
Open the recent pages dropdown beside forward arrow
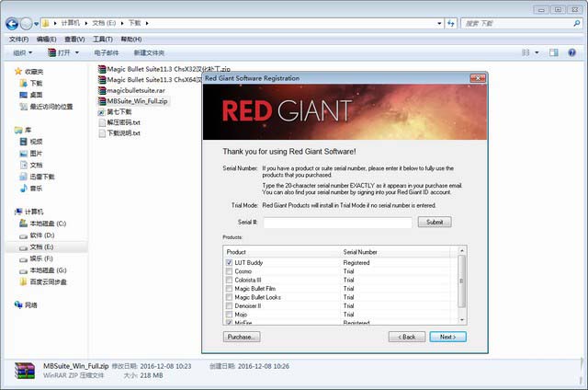[36, 24]
